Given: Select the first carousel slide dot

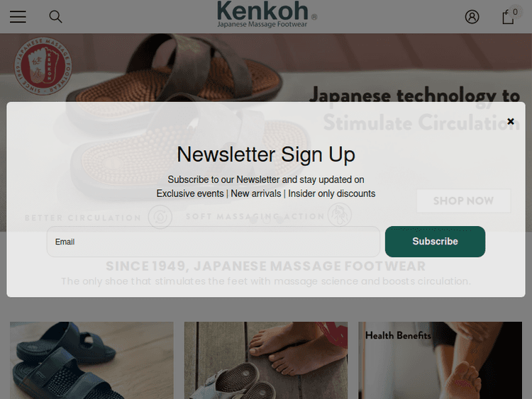Looking at the screenshot, I should pyautogui.click(x=253, y=220).
